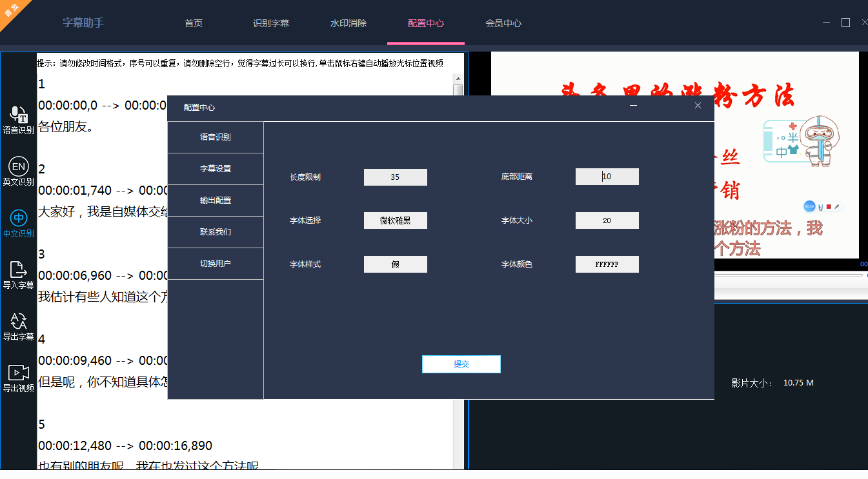Click the timestamp line starting 00:00:01,740
This screenshot has height=479, width=868.
pyautogui.click(x=103, y=190)
